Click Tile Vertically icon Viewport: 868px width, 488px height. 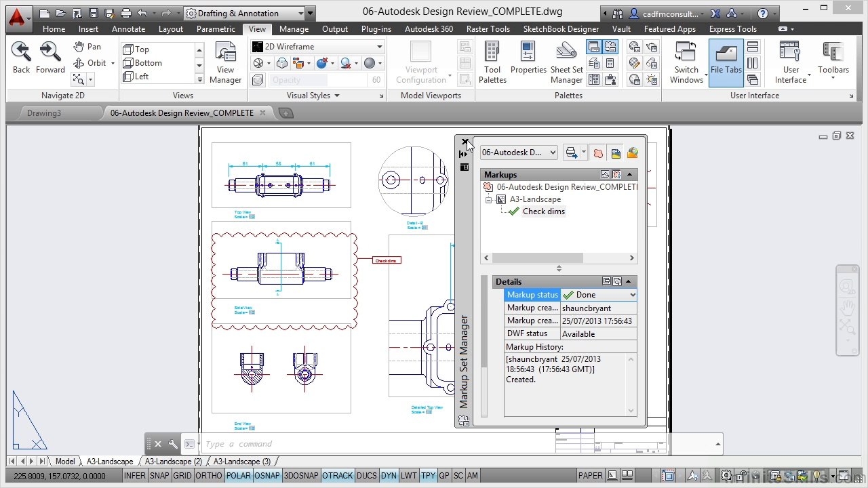coord(753,63)
